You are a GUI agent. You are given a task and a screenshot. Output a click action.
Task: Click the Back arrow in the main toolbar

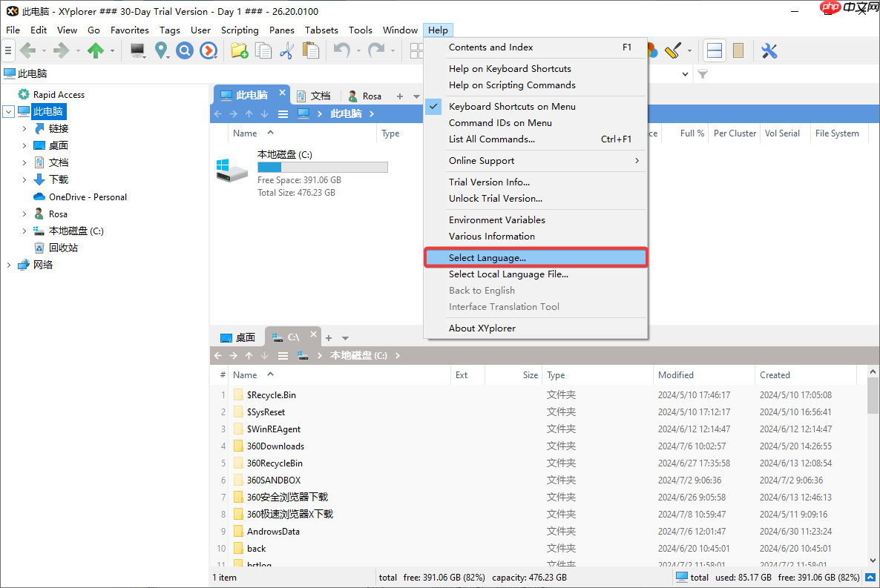point(27,51)
